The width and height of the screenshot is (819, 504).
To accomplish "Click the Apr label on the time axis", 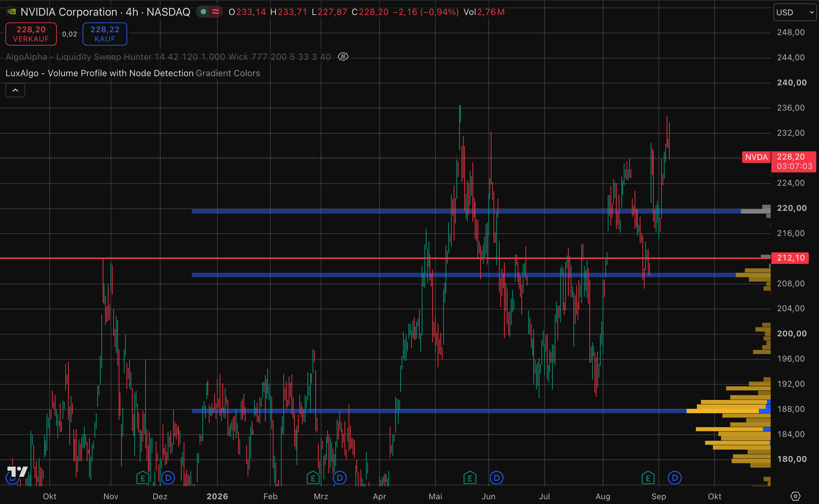I will coord(380,497).
